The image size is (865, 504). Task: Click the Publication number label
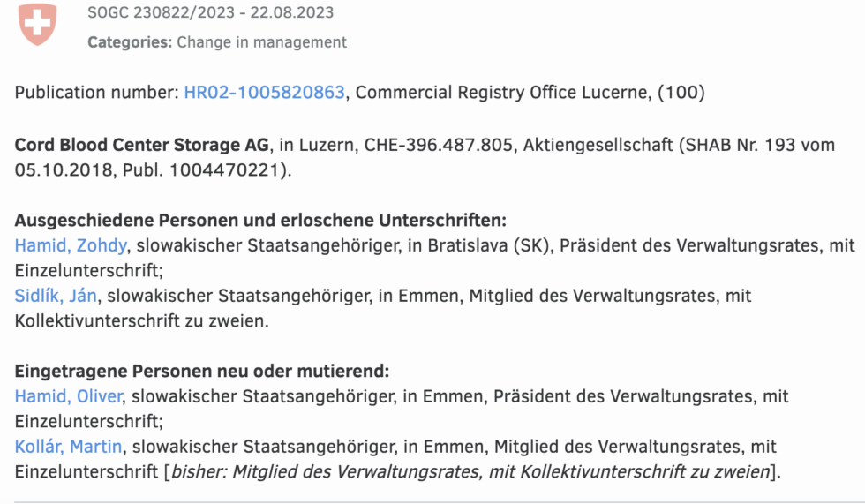click(x=96, y=92)
